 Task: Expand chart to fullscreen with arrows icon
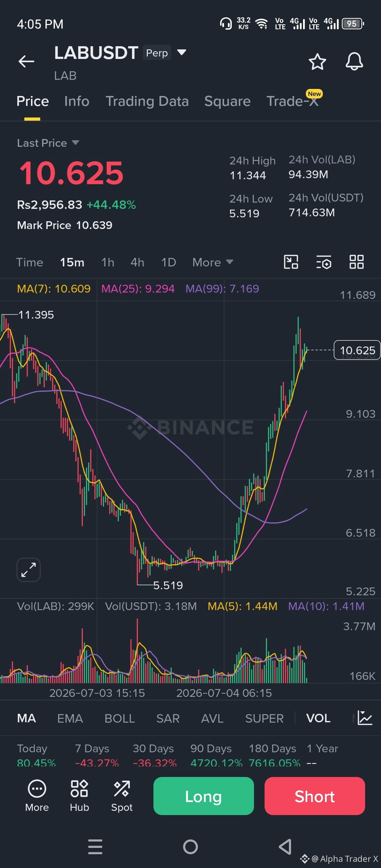pos(29,570)
